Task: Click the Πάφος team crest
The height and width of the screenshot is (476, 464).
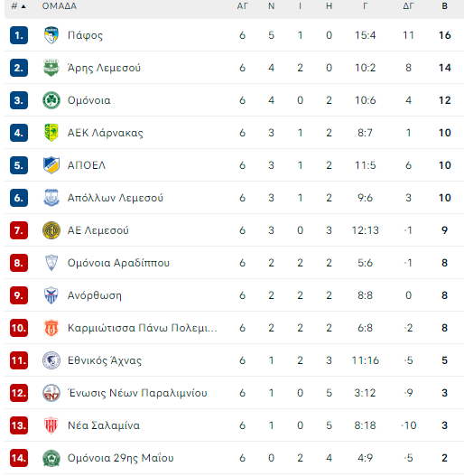Action: pyautogui.click(x=51, y=35)
